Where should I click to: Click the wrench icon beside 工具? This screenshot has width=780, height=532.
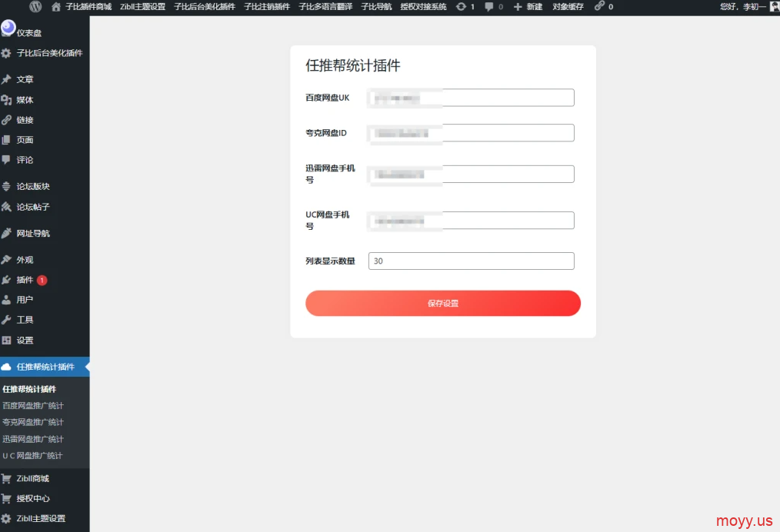click(x=6, y=320)
